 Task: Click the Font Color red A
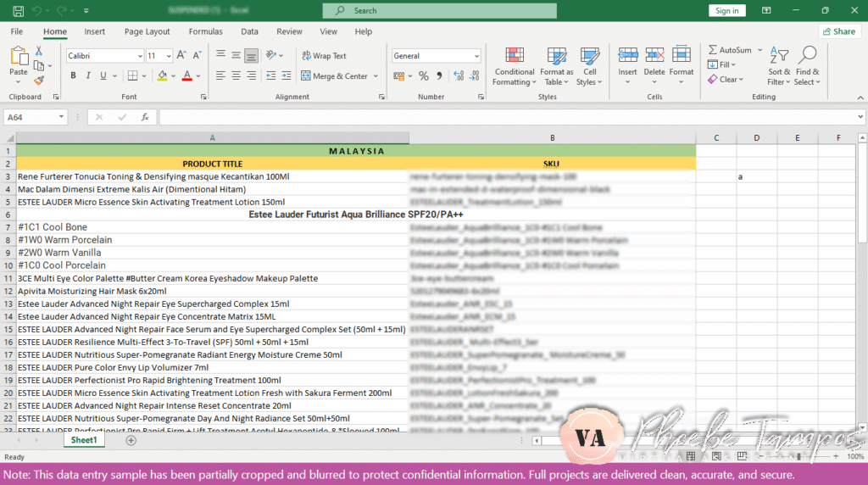point(187,75)
